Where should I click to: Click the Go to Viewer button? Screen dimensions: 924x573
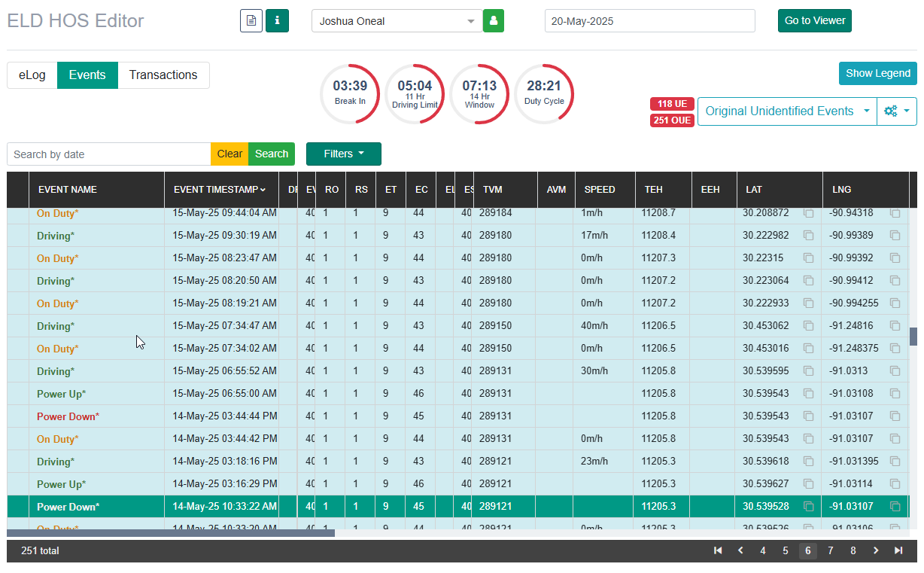815,21
